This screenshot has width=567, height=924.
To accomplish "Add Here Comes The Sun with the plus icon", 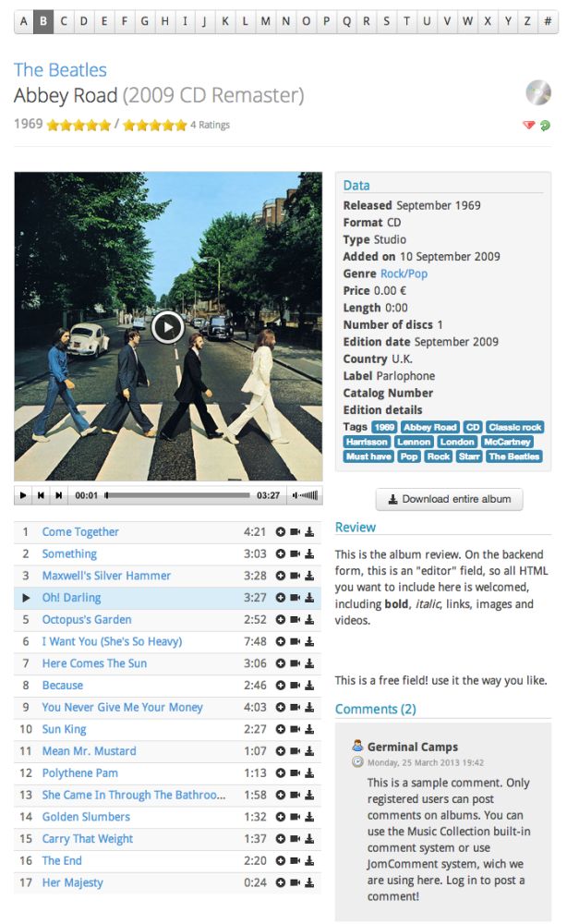I will coord(280,663).
